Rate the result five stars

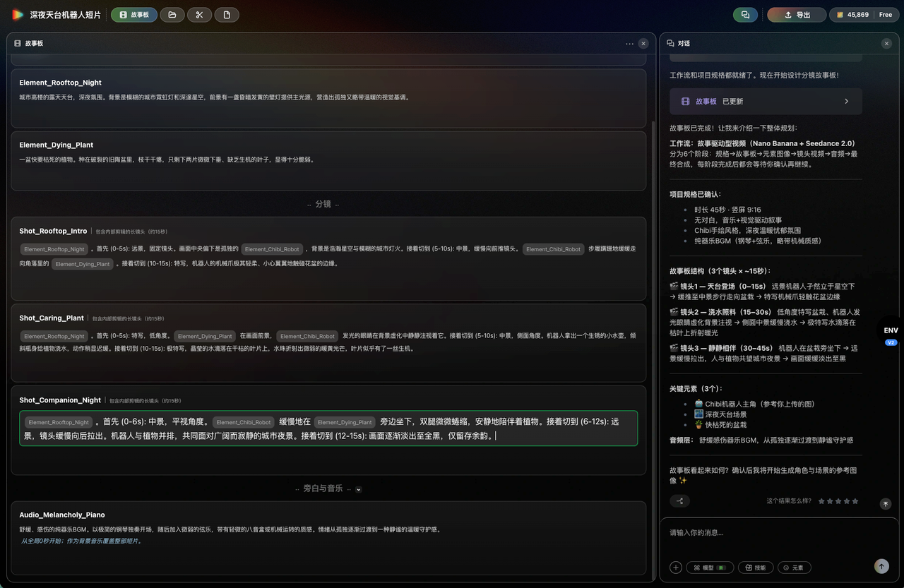tap(855, 501)
